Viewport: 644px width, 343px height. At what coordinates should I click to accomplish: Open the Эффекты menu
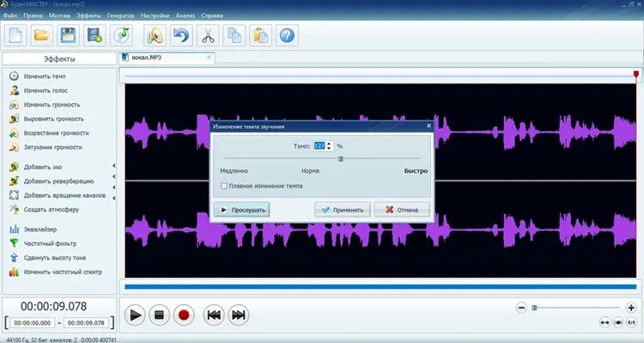(x=88, y=15)
